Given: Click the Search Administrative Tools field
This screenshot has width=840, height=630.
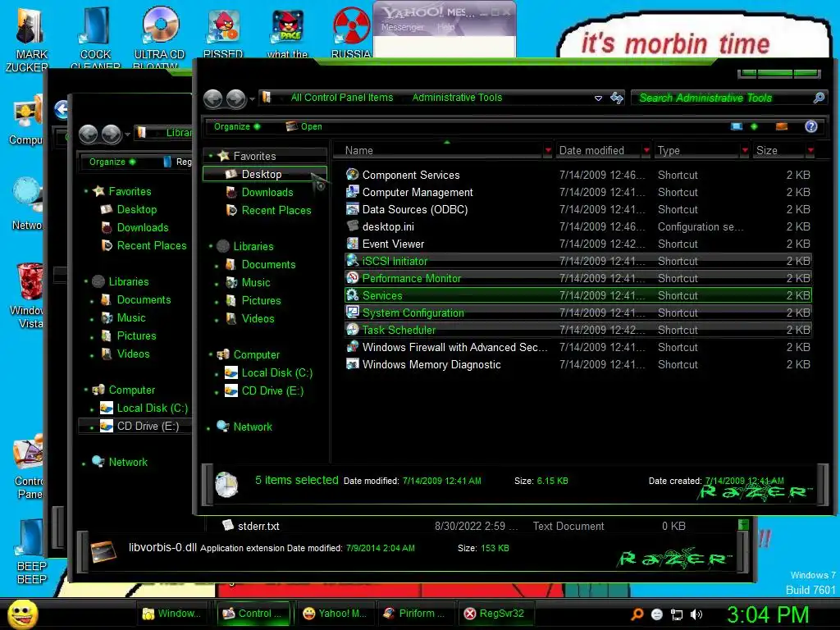Looking at the screenshot, I should 728,98.
